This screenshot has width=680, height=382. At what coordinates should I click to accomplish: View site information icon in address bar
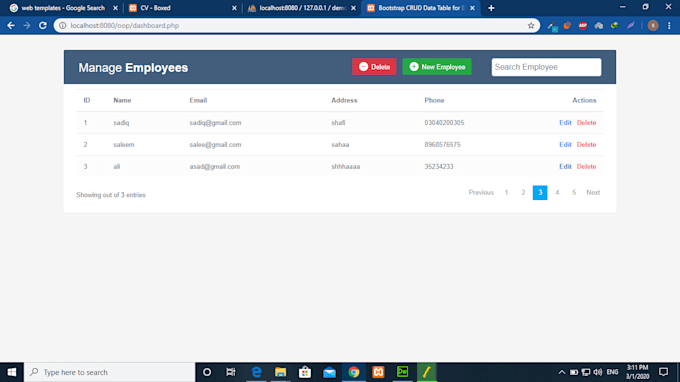pyautogui.click(x=62, y=26)
